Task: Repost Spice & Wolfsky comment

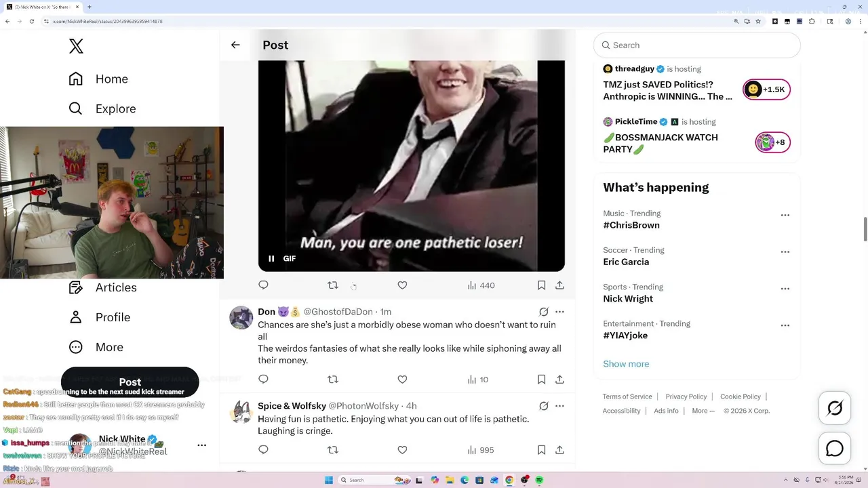Action: pos(333,450)
